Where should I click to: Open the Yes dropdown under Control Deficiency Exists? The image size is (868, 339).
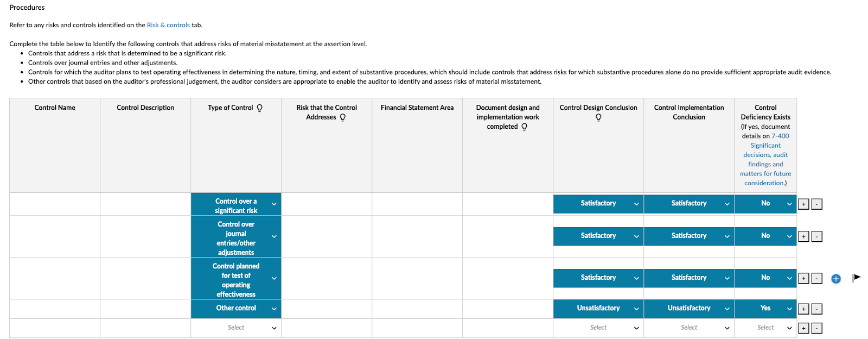765,308
